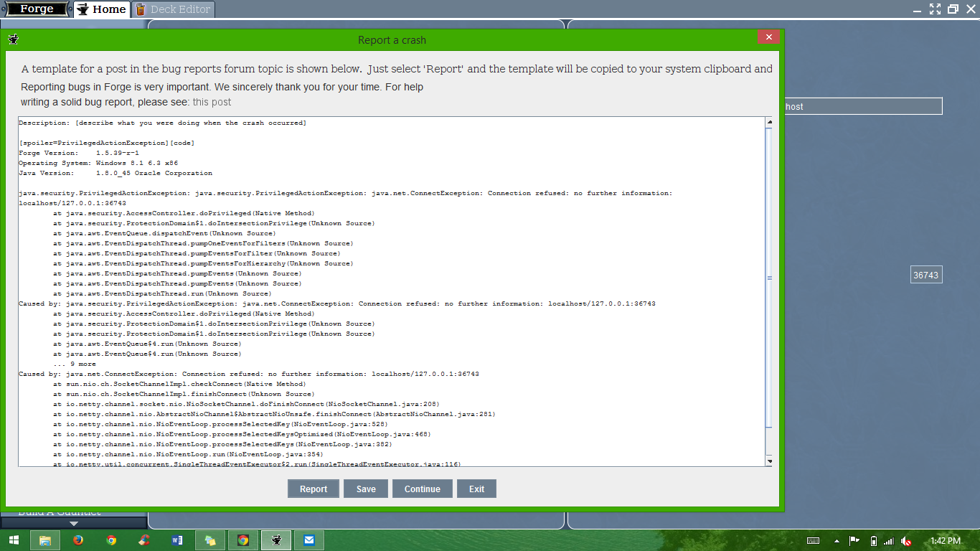Switch to the Home tab
Image resolution: width=980 pixels, height=551 pixels.
(101, 9)
